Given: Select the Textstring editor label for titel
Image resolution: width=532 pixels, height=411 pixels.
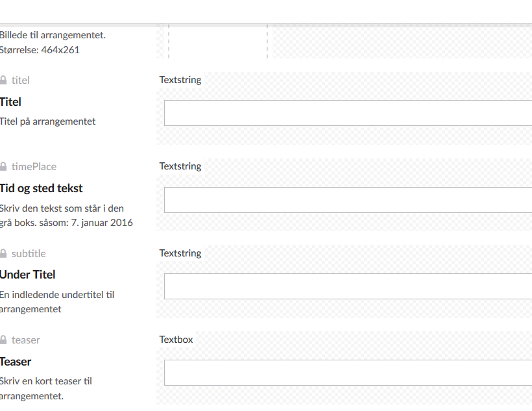Looking at the screenshot, I should pos(180,80).
